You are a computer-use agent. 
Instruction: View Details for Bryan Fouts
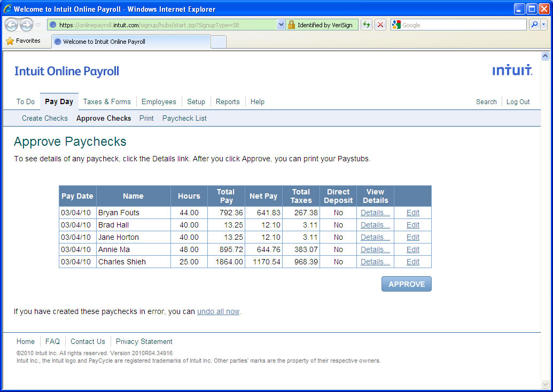(x=375, y=213)
